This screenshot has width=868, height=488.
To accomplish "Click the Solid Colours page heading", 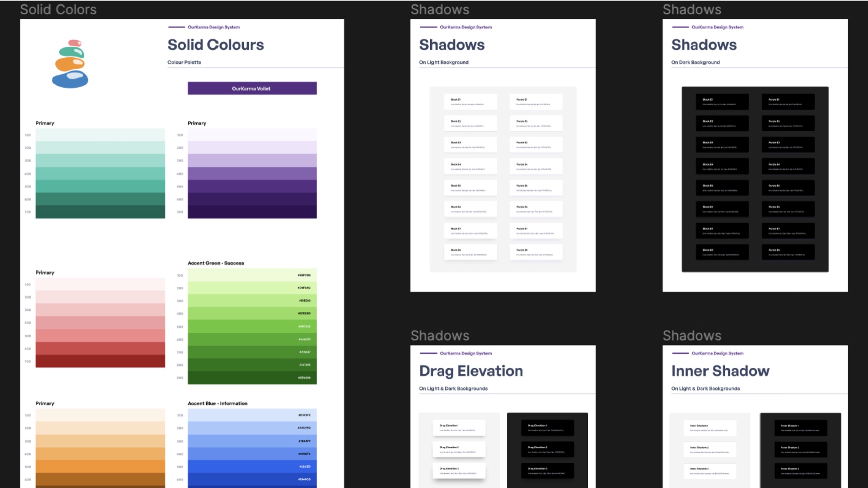I will point(215,45).
